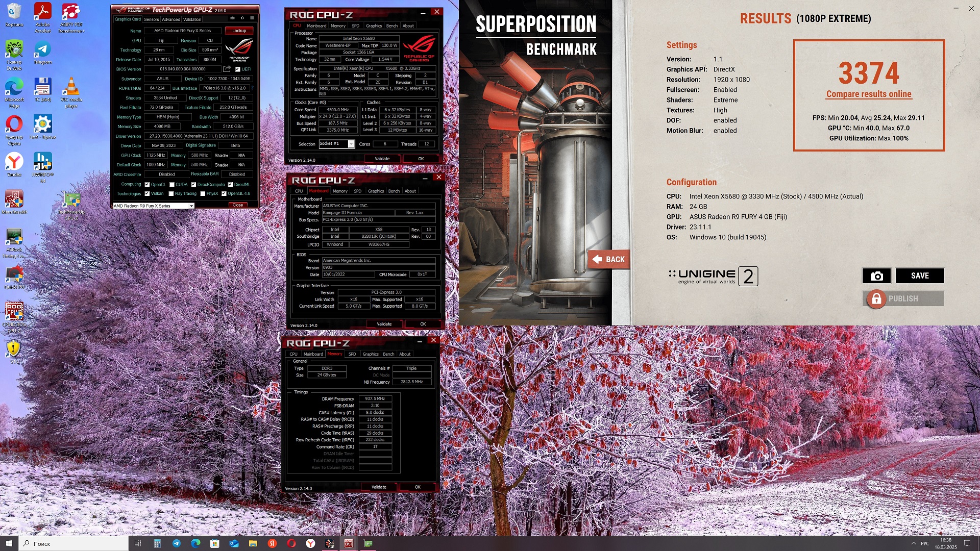980x551 pixels.
Task: Toggle the OpenGL 4.6 checkbox
Action: click(224, 194)
